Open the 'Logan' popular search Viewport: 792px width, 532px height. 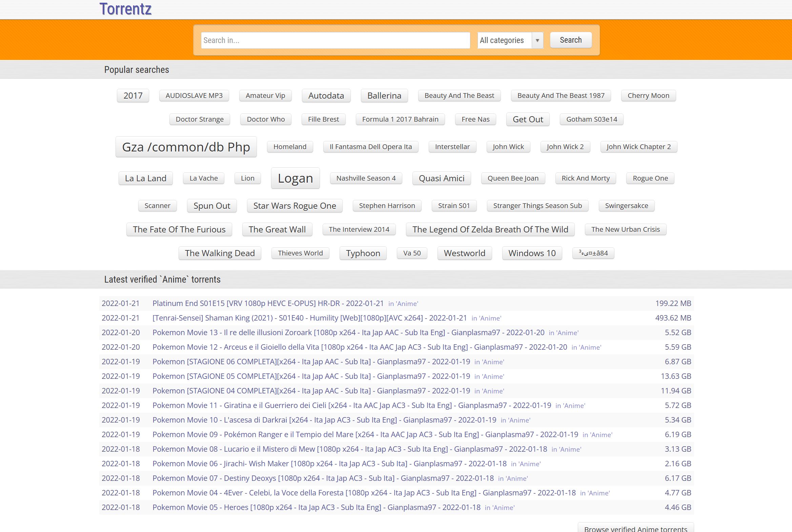click(x=295, y=178)
